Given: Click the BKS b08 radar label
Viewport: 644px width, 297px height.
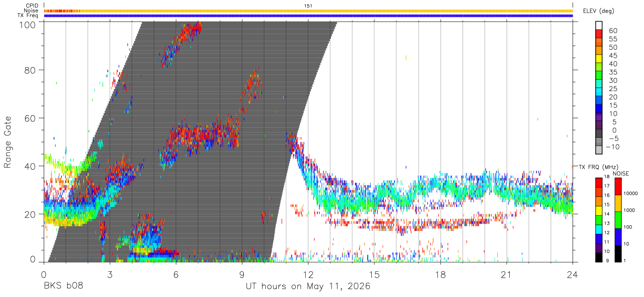Looking at the screenshot, I should point(63,286).
